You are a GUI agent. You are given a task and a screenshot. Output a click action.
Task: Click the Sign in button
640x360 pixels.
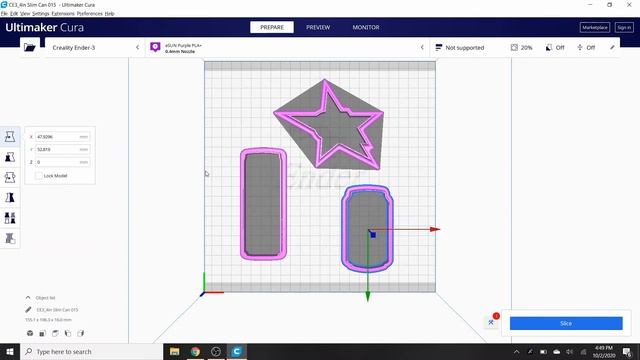point(624,27)
